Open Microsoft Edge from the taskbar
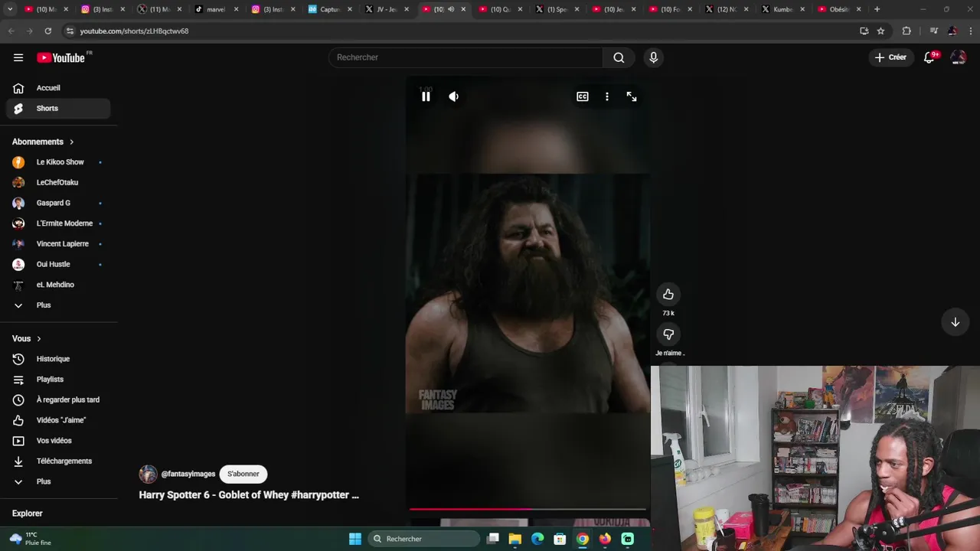This screenshot has height=551, width=980. [537, 539]
